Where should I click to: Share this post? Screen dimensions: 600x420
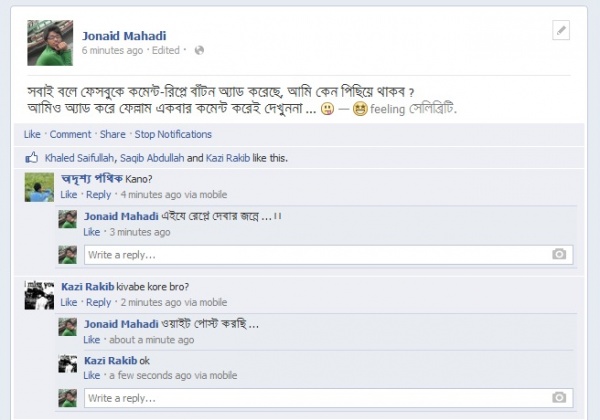click(113, 134)
